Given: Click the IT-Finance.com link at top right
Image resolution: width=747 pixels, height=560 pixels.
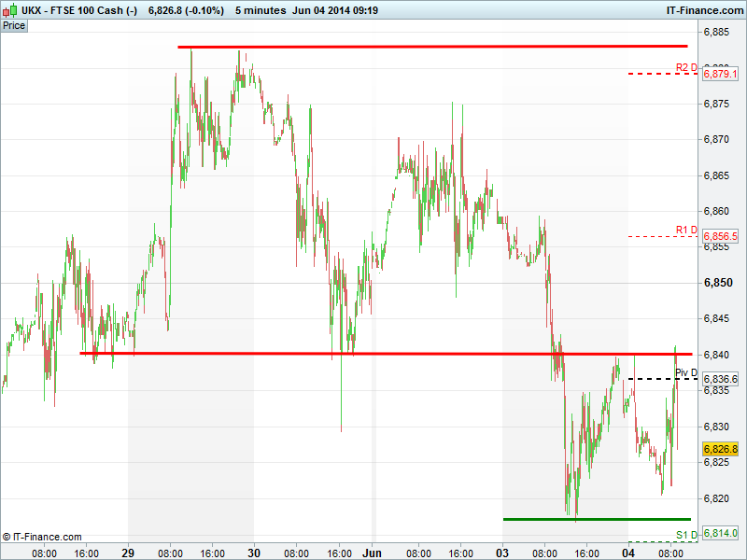Looking at the screenshot, I should click(x=704, y=9).
